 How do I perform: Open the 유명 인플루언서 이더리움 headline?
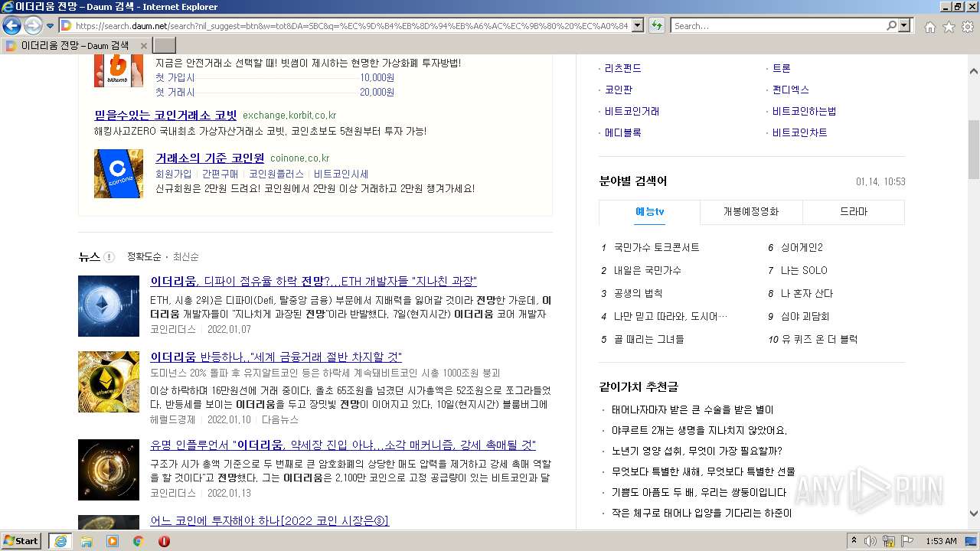[343, 445]
